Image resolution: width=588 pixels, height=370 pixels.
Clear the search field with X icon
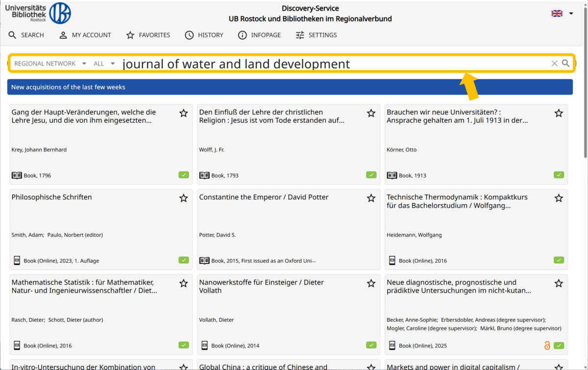tap(554, 63)
